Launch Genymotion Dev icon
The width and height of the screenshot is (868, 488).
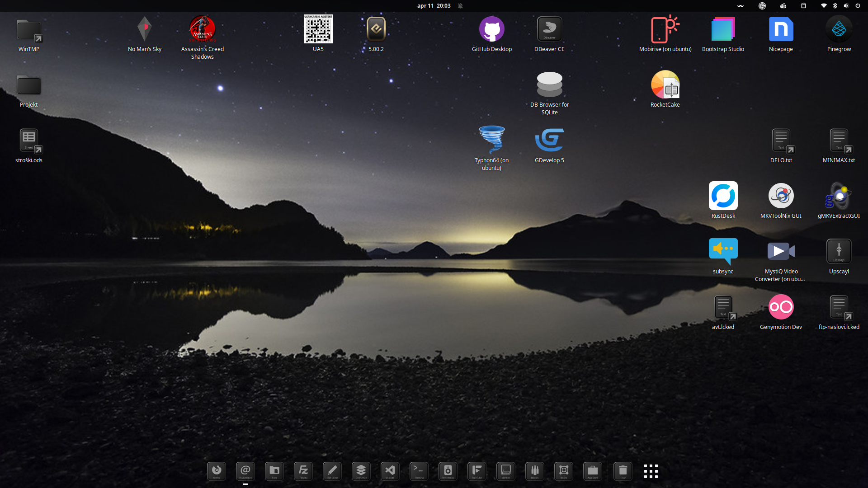tap(781, 307)
